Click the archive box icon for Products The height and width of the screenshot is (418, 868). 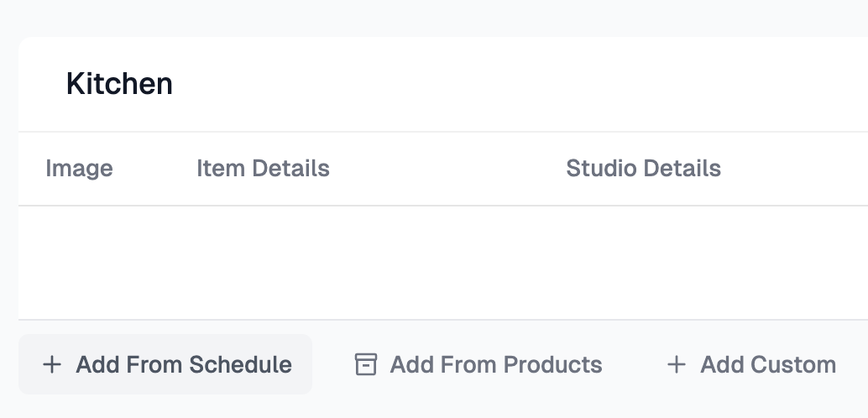365,365
